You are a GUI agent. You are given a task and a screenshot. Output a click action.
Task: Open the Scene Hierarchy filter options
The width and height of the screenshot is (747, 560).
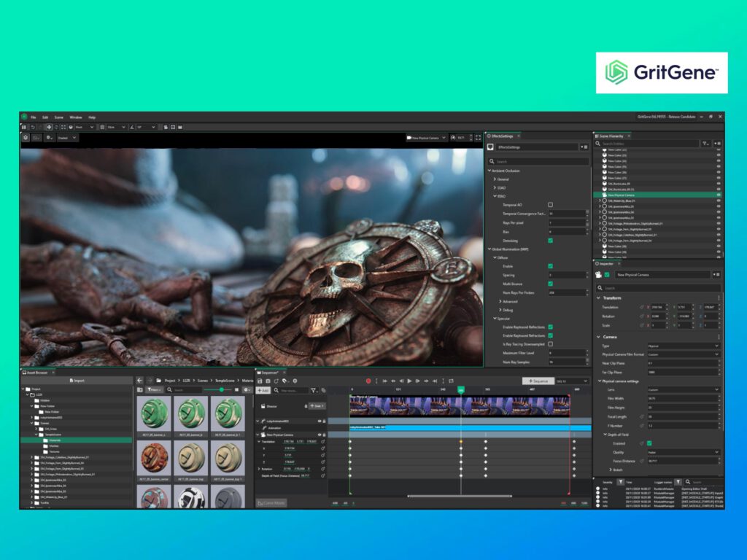pyautogui.click(x=705, y=144)
